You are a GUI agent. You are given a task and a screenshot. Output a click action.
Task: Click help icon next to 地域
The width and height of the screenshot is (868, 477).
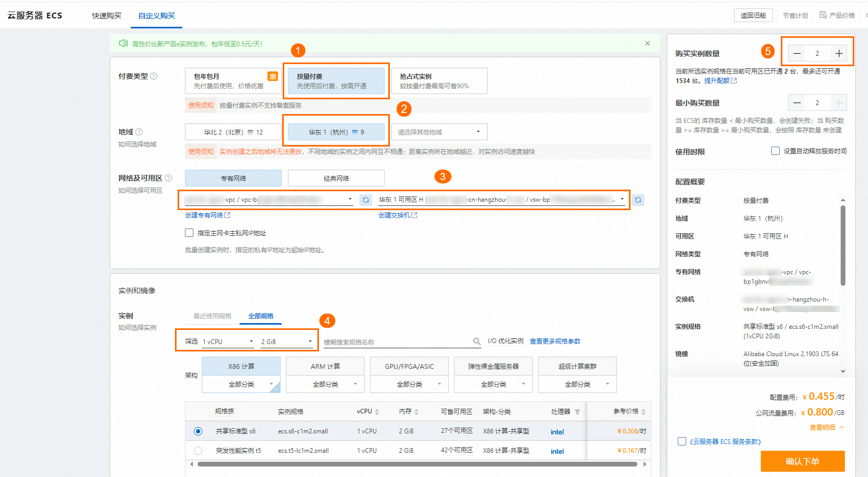coord(139,132)
